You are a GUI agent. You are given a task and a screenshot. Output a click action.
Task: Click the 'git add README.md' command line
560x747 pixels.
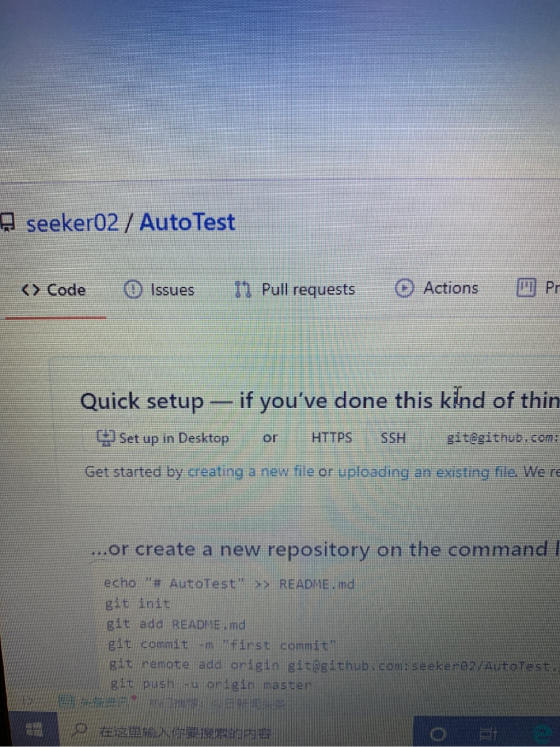click(176, 624)
